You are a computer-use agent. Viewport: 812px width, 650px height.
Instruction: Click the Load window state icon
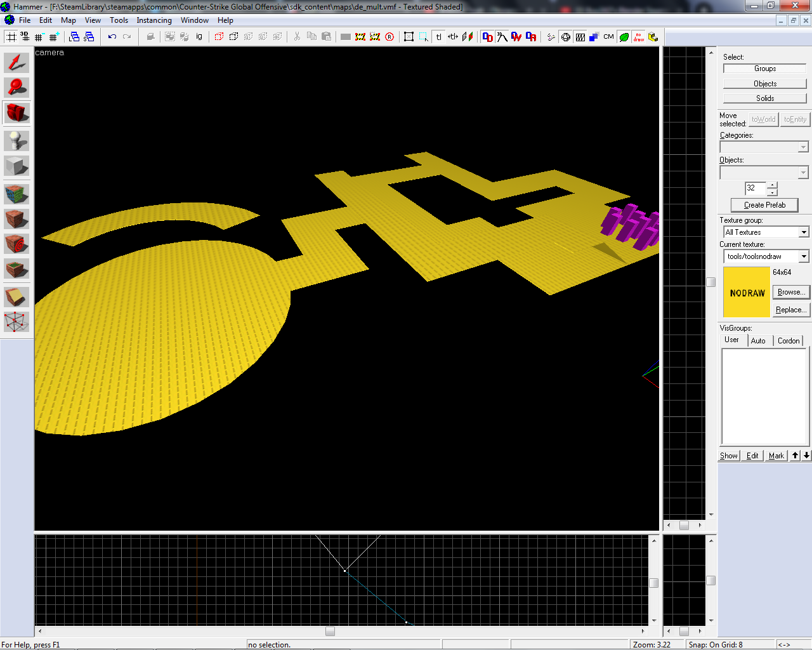click(74, 37)
